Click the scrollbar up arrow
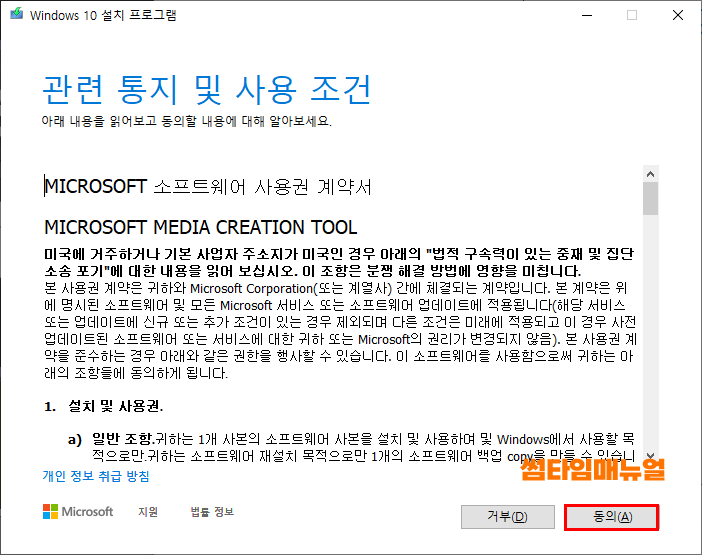 coord(651,174)
